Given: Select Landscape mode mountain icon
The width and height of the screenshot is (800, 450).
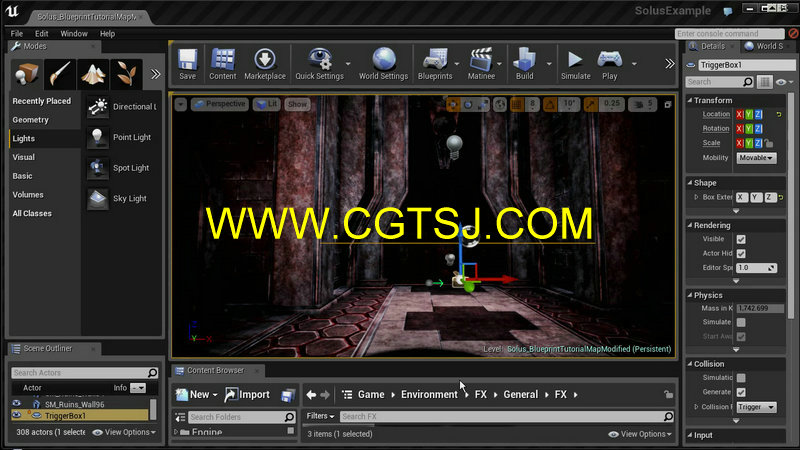Looking at the screenshot, I should click(93, 74).
